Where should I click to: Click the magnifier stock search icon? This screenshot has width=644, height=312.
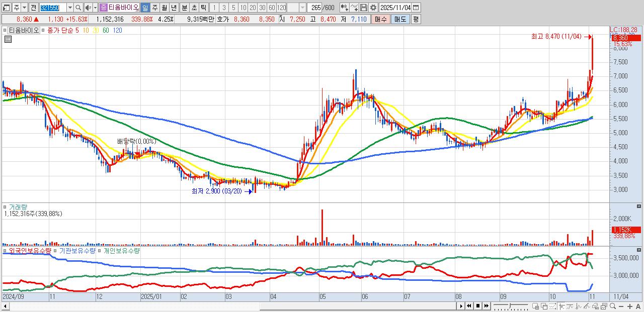tap(78, 8)
